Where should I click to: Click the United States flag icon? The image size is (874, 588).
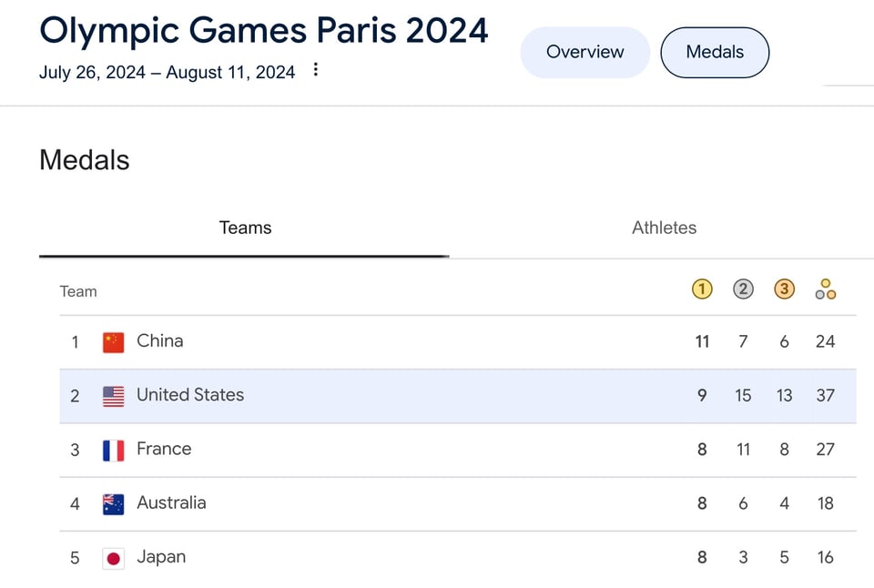pos(114,396)
